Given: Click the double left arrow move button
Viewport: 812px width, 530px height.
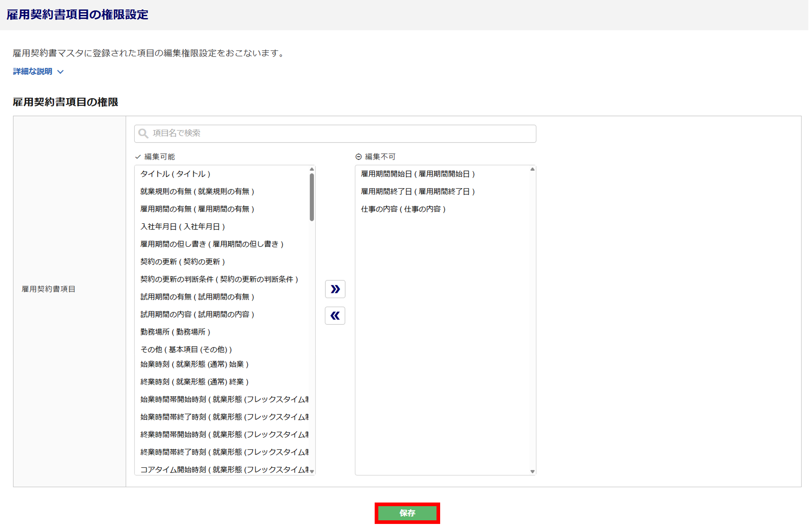Looking at the screenshot, I should (x=335, y=315).
